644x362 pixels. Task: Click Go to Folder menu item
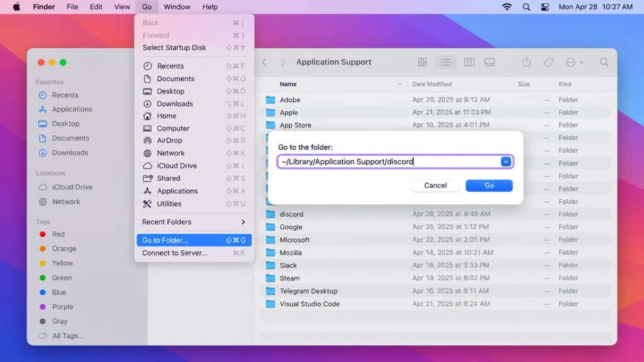(x=194, y=240)
